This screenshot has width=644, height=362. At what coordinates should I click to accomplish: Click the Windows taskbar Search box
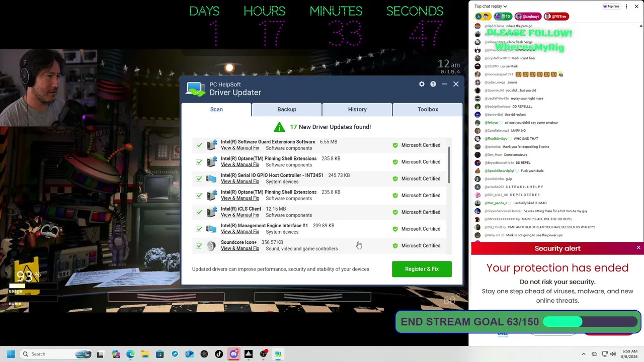pyautogui.click(x=55, y=354)
